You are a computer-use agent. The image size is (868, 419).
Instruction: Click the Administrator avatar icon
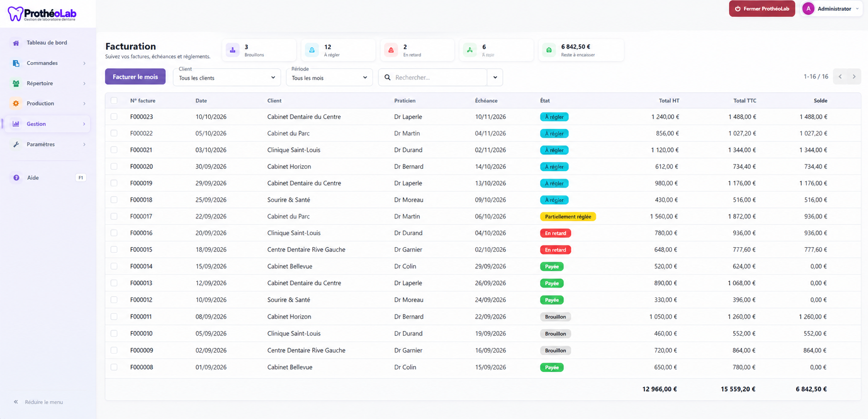click(x=808, y=9)
